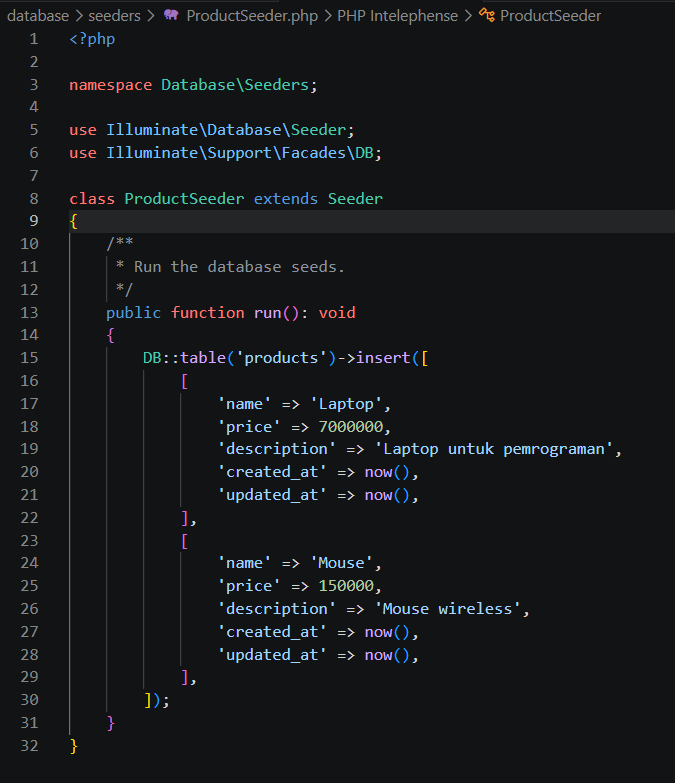
Task: Click the 'public' keyword
Action: 133,313
